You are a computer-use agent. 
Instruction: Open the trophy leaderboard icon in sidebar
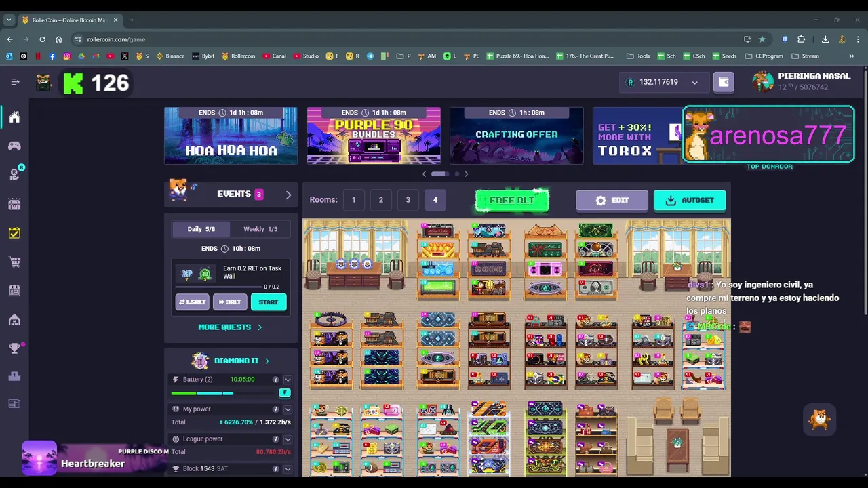[x=14, y=348]
